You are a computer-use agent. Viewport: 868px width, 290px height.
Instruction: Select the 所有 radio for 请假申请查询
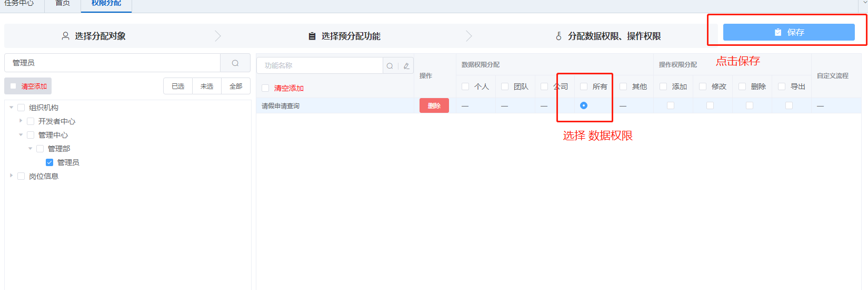pos(584,105)
